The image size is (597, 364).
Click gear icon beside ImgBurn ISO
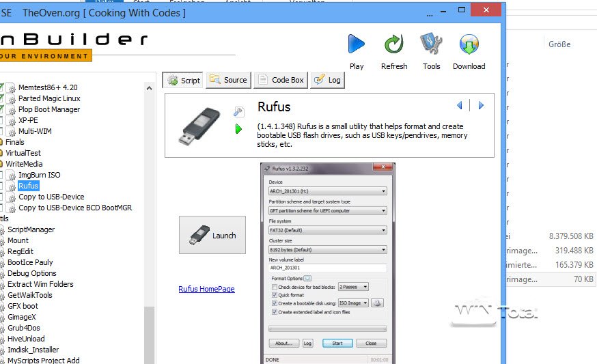point(12,176)
